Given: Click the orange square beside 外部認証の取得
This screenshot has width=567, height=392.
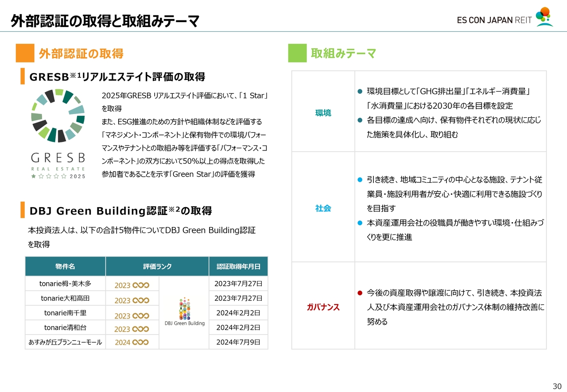Looking at the screenshot, I should 25,53.
